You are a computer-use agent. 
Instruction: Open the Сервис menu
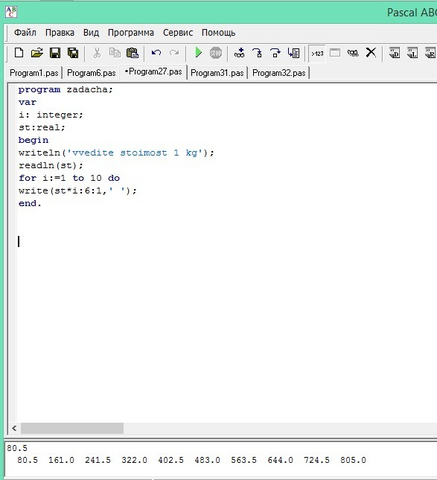pos(178,33)
